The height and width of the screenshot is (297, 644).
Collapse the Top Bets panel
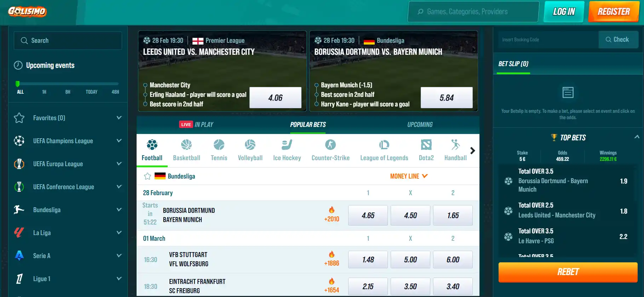point(637,137)
